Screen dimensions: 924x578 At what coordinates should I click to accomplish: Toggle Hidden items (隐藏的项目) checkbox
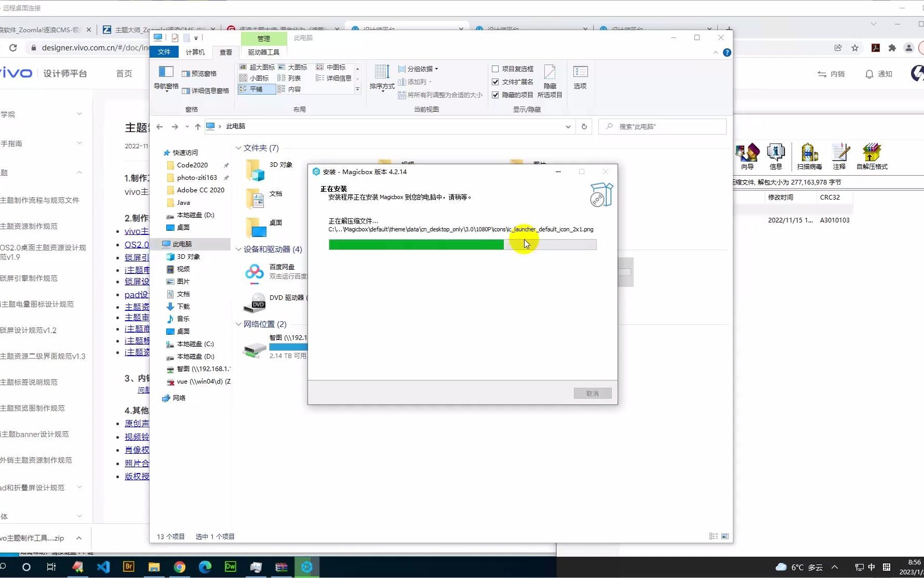coord(496,95)
